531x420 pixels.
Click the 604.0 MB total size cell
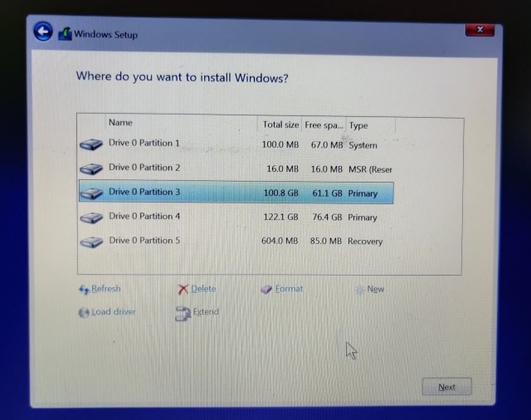coord(280,241)
